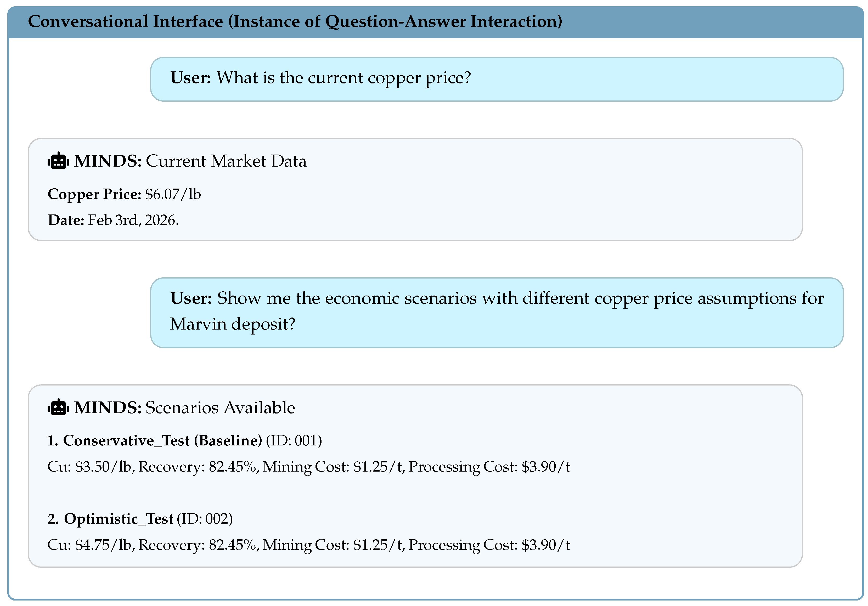Click the 'Marvin deposit?' text in the query
Viewport: 868px width, 606px height.
(233, 324)
